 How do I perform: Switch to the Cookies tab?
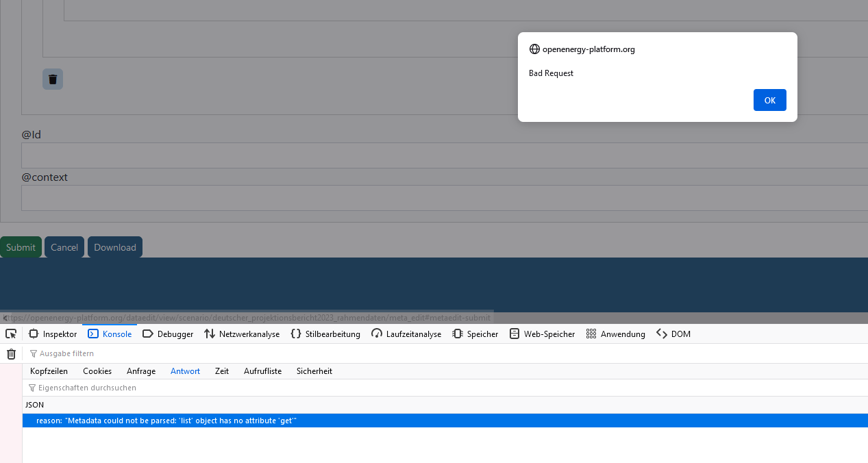[97, 371]
